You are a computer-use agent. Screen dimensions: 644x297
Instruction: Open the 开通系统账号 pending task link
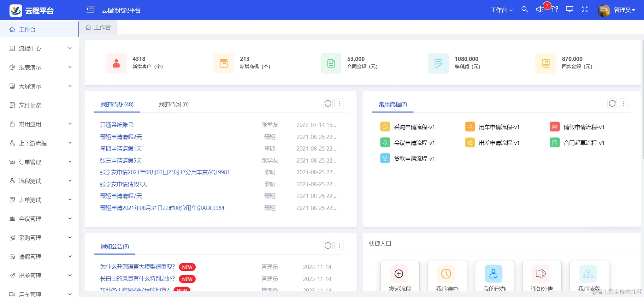[116, 125]
